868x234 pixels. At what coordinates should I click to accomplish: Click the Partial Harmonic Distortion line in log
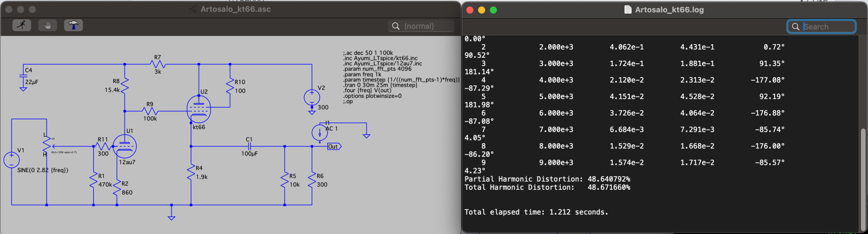click(x=547, y=179)
